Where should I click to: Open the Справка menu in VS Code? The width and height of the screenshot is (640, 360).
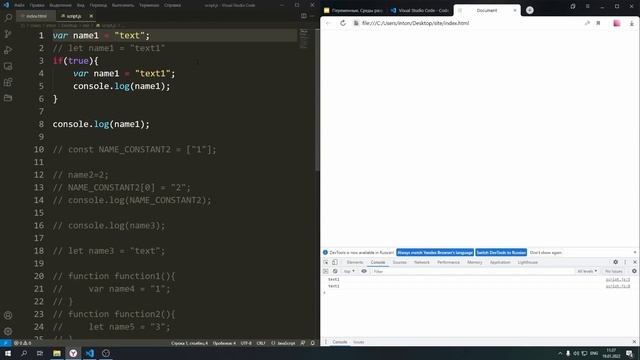(x=172, y=5)
